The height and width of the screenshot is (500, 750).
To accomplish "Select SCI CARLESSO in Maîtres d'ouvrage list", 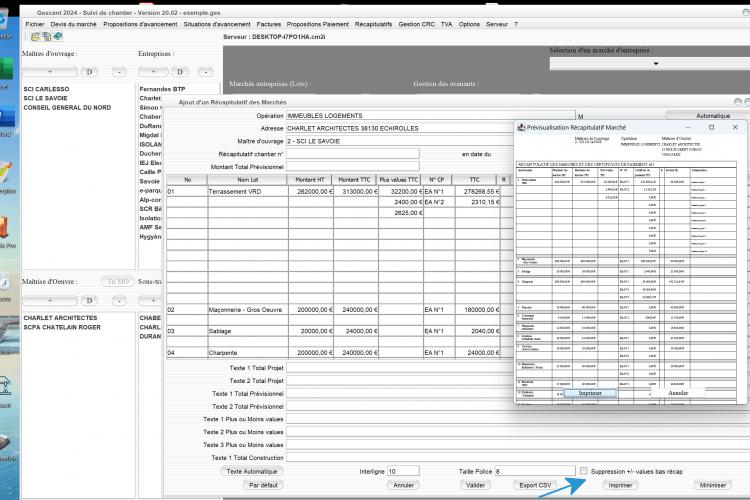I will pyautogui.click(x=46, y=89).
